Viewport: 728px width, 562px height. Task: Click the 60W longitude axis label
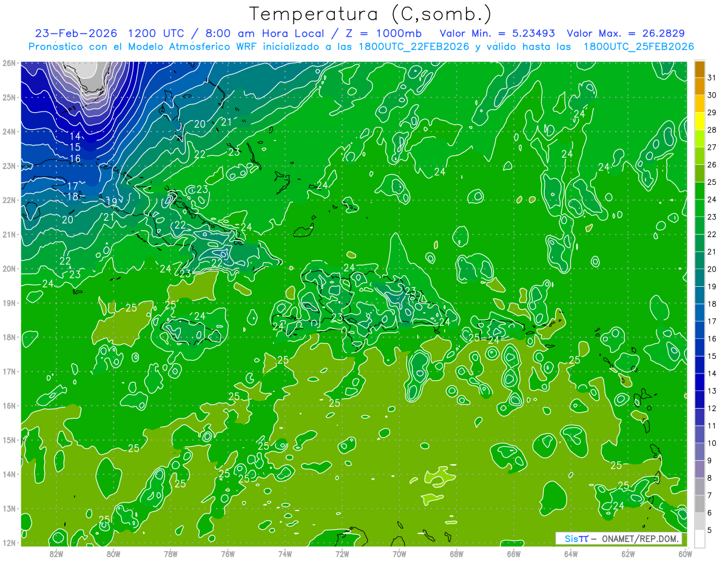[x=686, y=554]
